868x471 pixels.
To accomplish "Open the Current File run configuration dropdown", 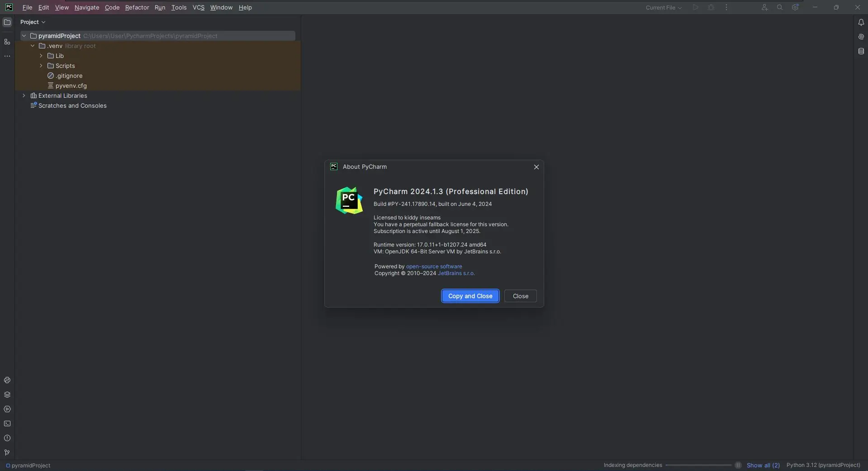I will (664, 8).
